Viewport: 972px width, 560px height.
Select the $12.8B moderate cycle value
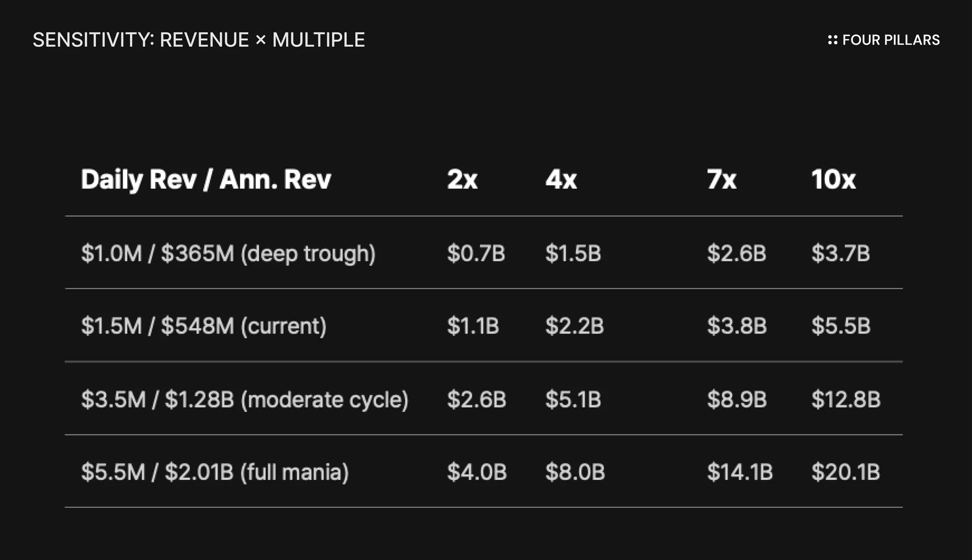tap(846, 399)
